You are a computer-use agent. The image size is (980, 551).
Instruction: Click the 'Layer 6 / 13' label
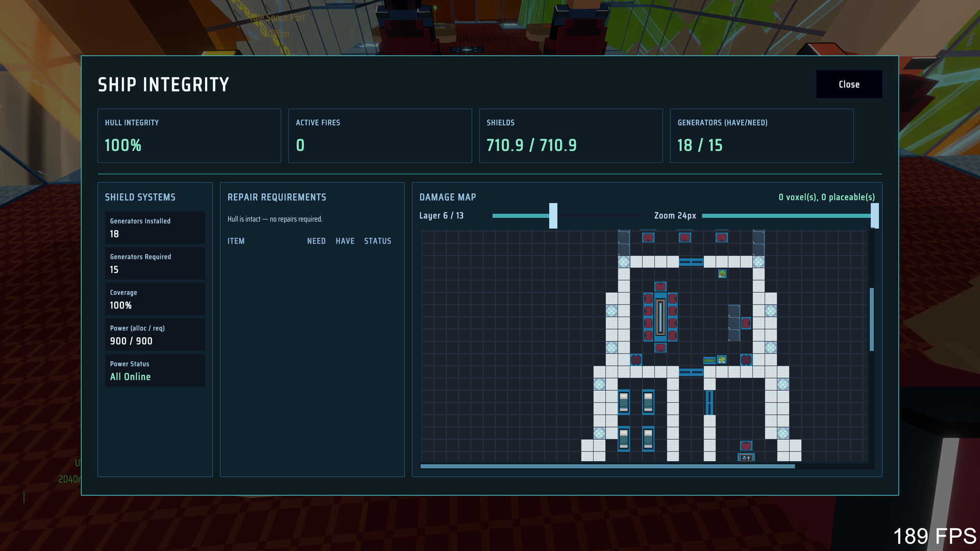pos(442,216)
